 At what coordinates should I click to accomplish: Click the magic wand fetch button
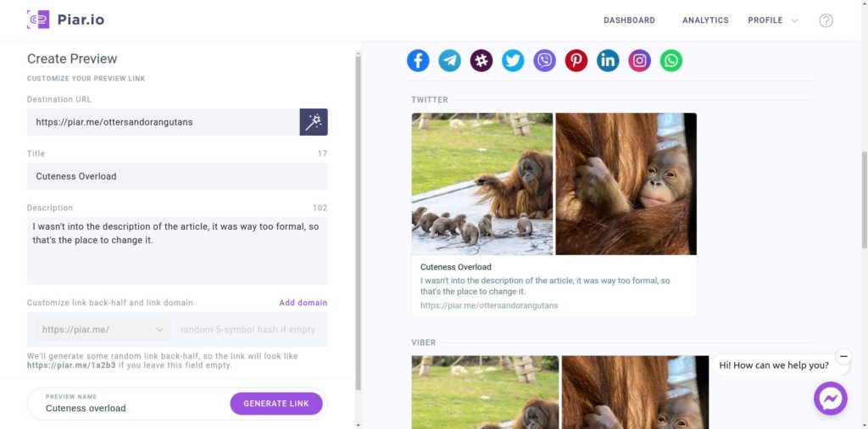point(314,122)
